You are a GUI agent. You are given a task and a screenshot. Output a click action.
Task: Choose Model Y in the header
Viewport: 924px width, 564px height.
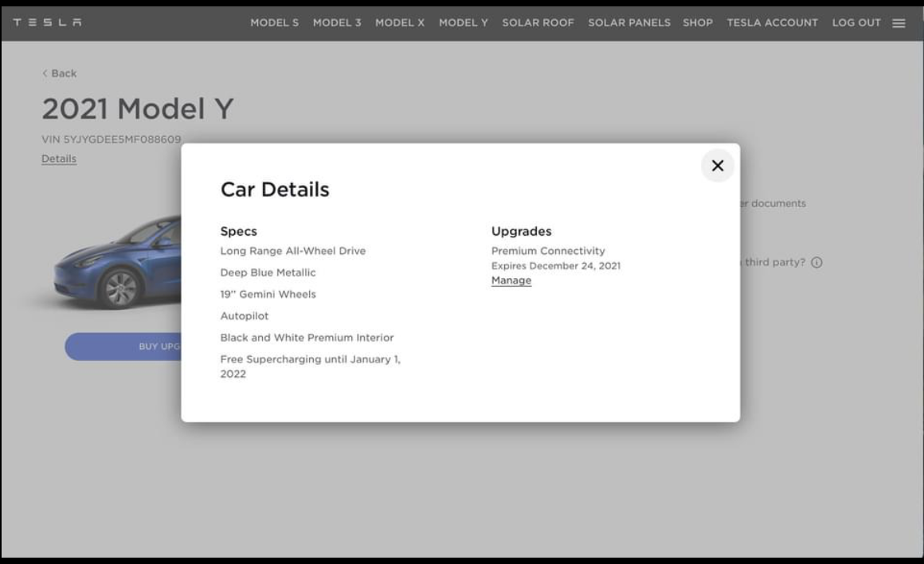coord(463,22)
